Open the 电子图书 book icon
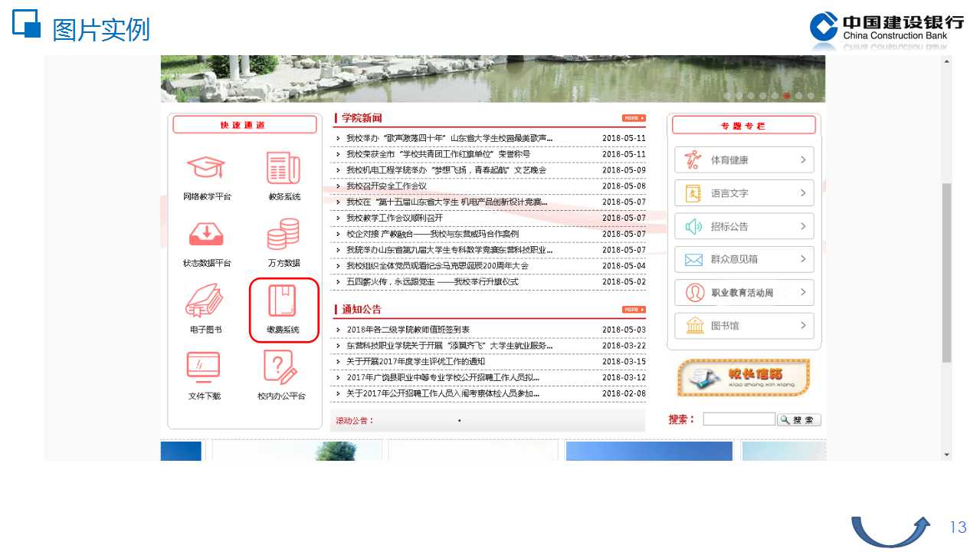 (206, 301)
